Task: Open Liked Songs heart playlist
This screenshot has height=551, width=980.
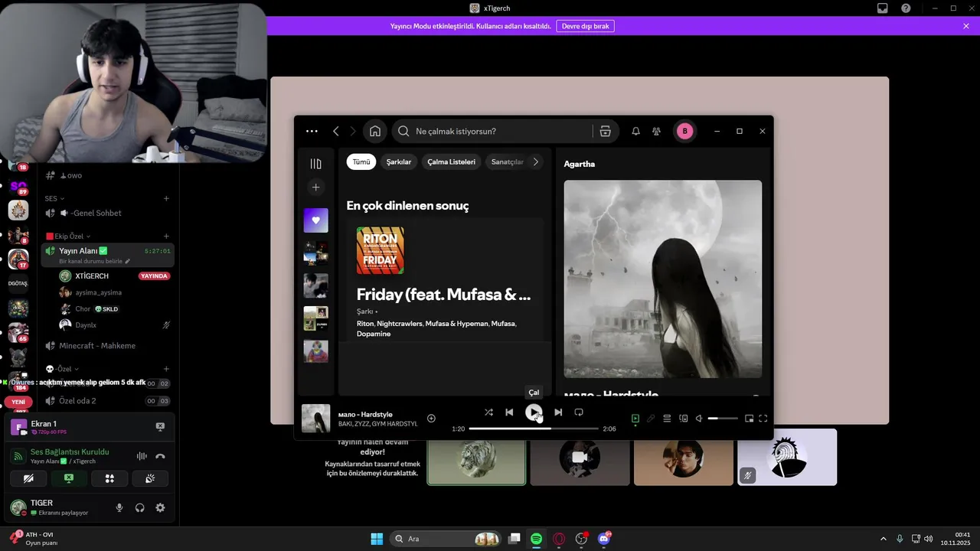Action: coord(315,220)
